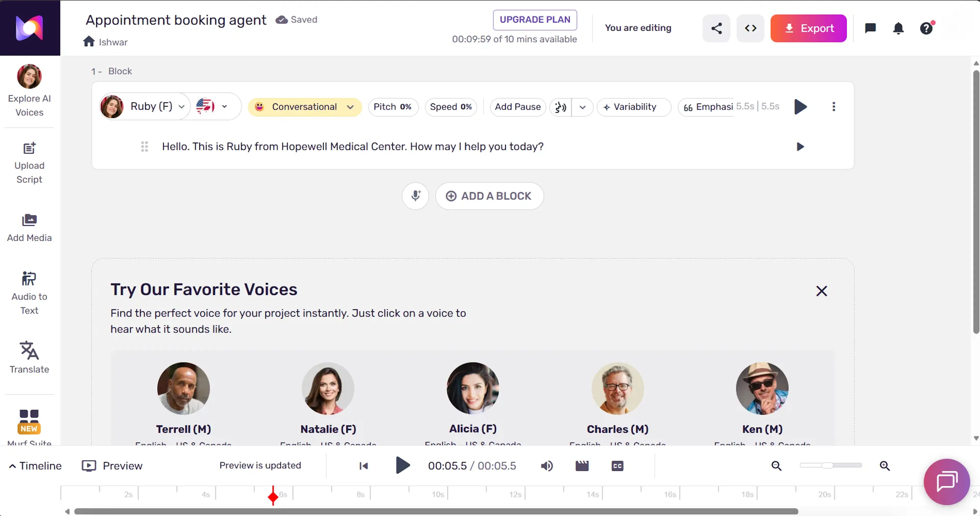Screen dimensions: 980x516
Task: Click ADD A BLOCK button
Action: 489,196
